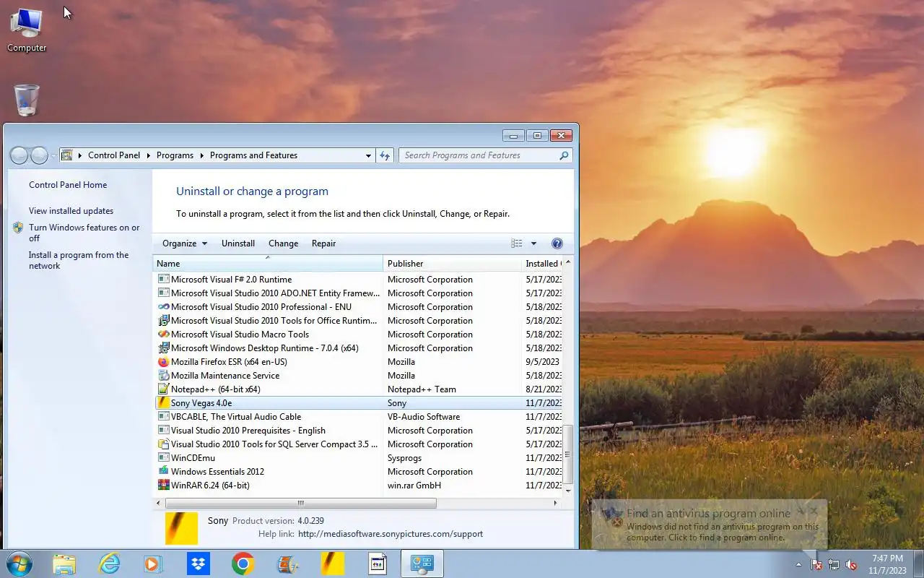This screenshot has height=578, width=924.
Task: Select Microsoft Visual F# 2.0 Runtime
Action: pyautogui.click(x=359, y=280)
